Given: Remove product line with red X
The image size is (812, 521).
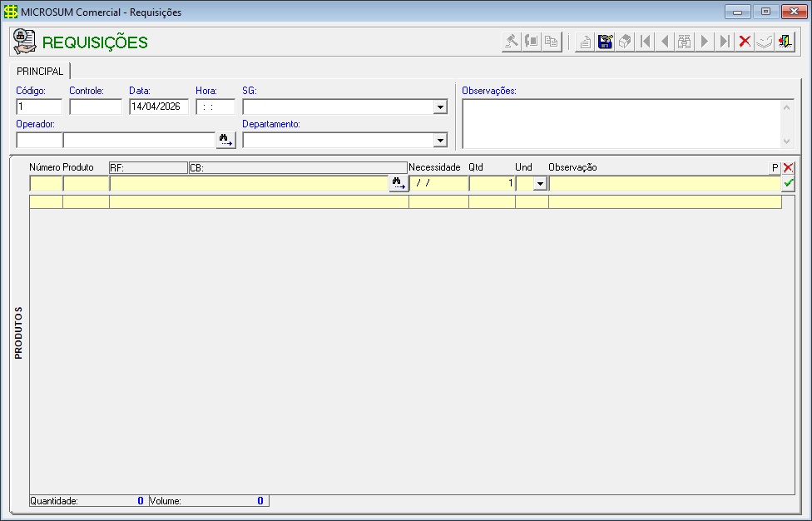Looking at the screenshot, I should (788, 167).
